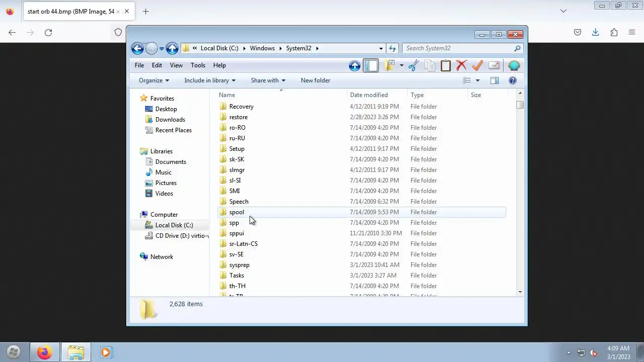Select Pictures library

(x=166, y=183)
